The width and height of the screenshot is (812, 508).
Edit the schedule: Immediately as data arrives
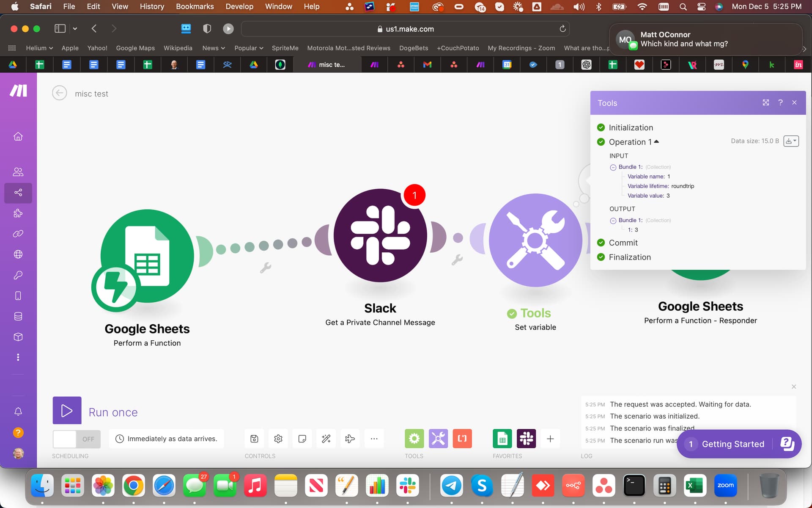[x=167, y=439]
